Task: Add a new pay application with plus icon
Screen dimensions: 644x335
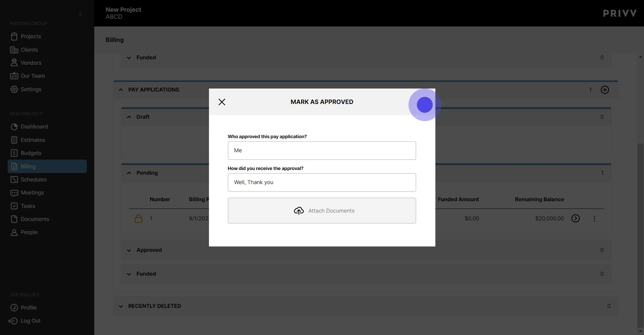Action: [605, 90]
